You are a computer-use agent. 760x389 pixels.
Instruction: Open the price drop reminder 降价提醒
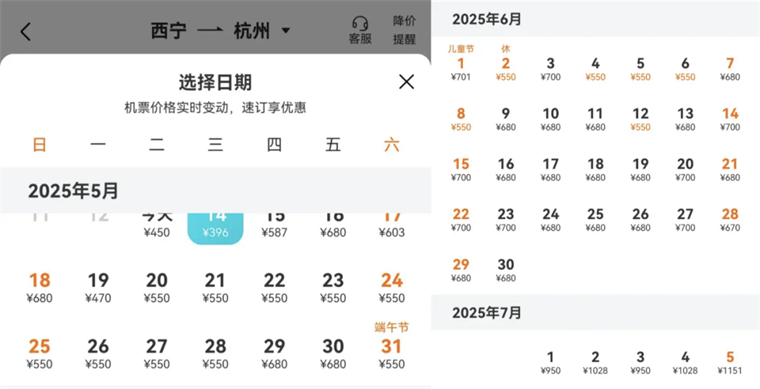[404, 30]
